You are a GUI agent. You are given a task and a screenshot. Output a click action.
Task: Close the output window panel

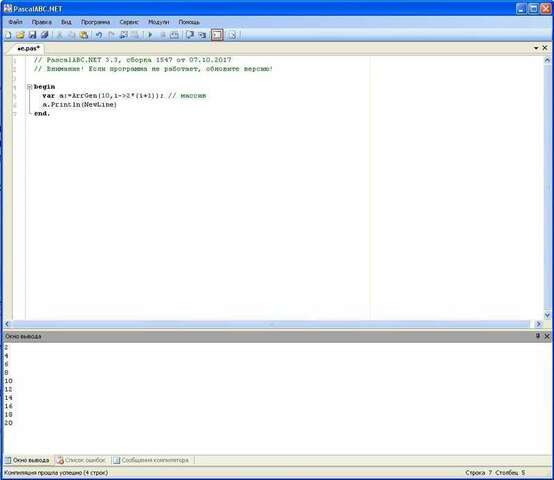547,336
